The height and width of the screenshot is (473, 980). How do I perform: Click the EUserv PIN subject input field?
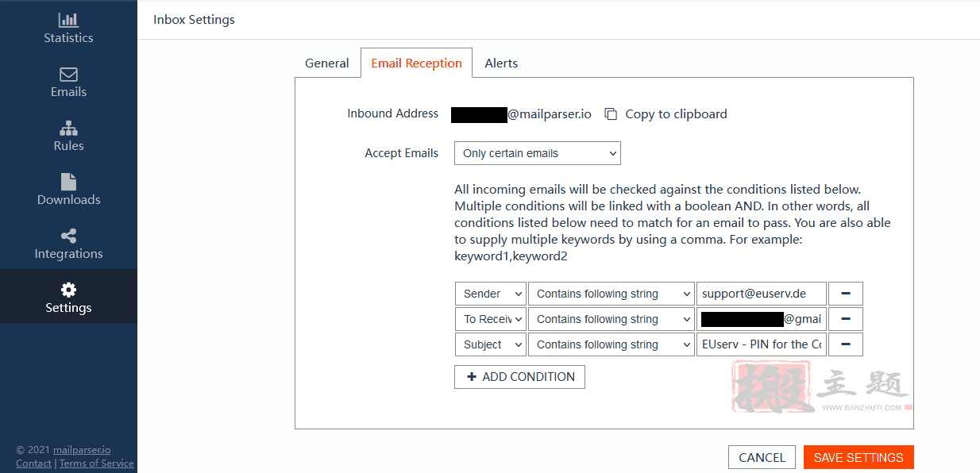[762, 344]
